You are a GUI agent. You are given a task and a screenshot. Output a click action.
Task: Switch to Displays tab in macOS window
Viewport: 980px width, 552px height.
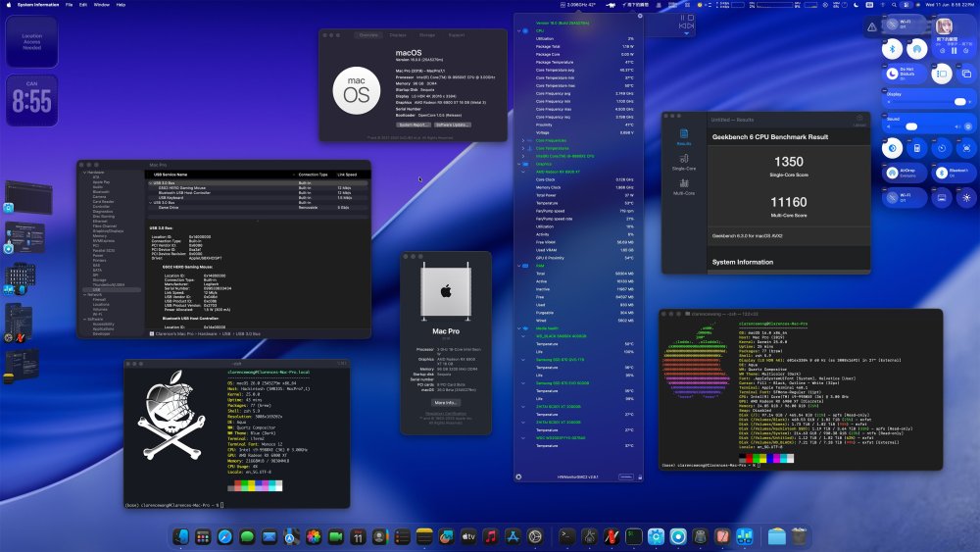tap(398, 35)
